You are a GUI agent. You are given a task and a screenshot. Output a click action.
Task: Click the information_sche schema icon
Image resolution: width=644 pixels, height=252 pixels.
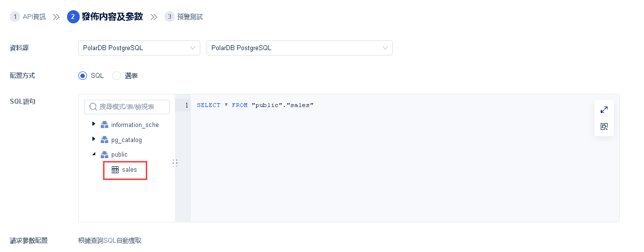point(104,125)
